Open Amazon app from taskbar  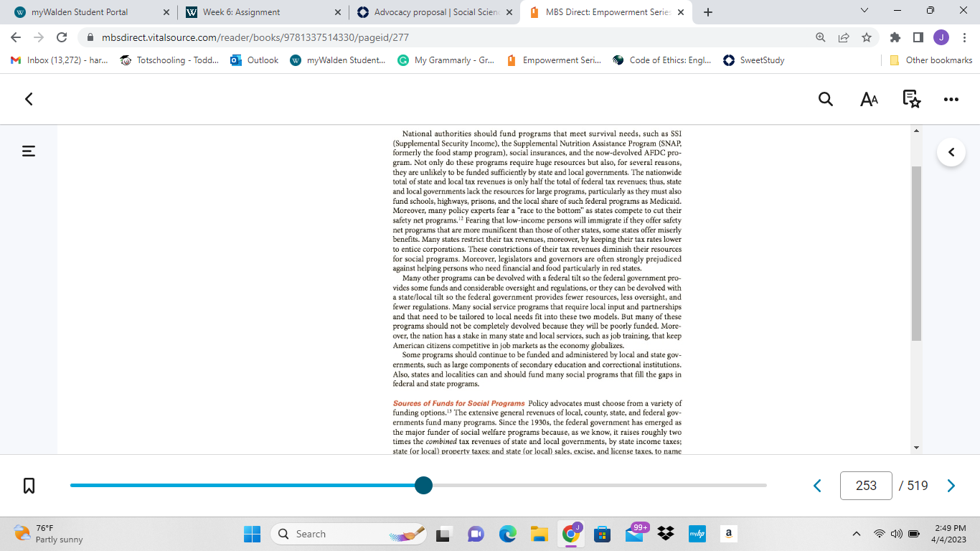[728, 534]
